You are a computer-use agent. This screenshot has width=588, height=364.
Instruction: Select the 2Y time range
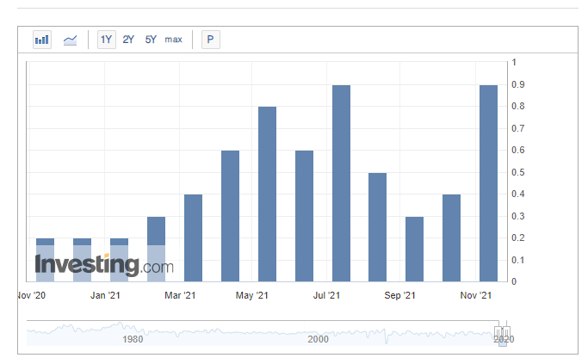tap(128, 40)
